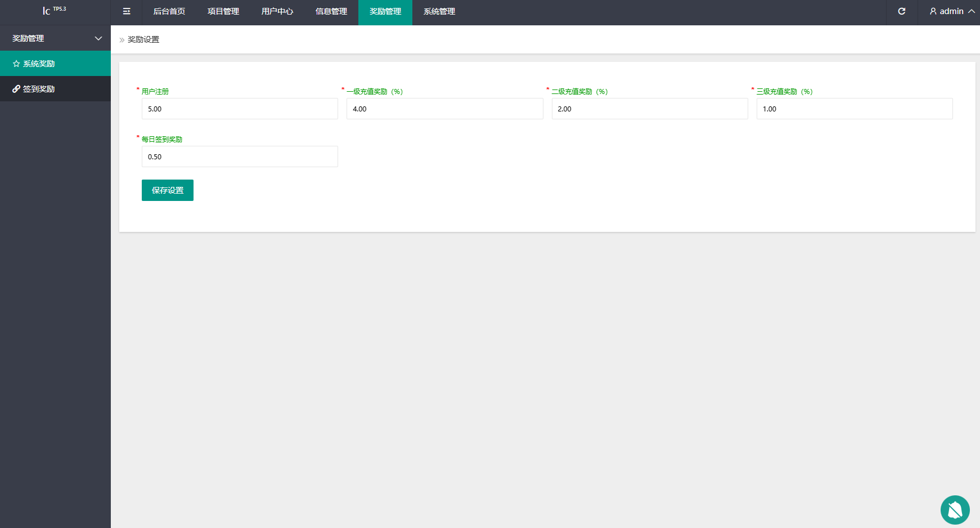
Task: Collapse the 奖励管理 sidebar group
Action: 98,38
